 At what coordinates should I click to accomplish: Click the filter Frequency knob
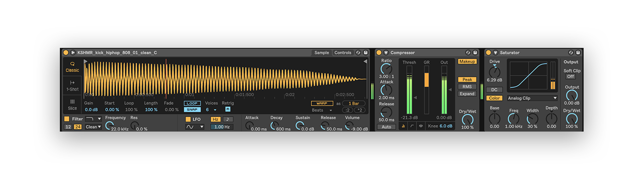109,126
